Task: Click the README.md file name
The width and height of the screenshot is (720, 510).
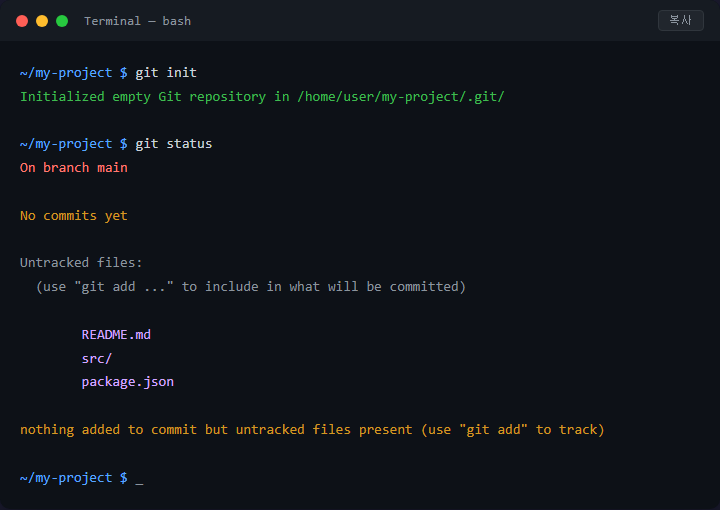Action: [116, 335]
